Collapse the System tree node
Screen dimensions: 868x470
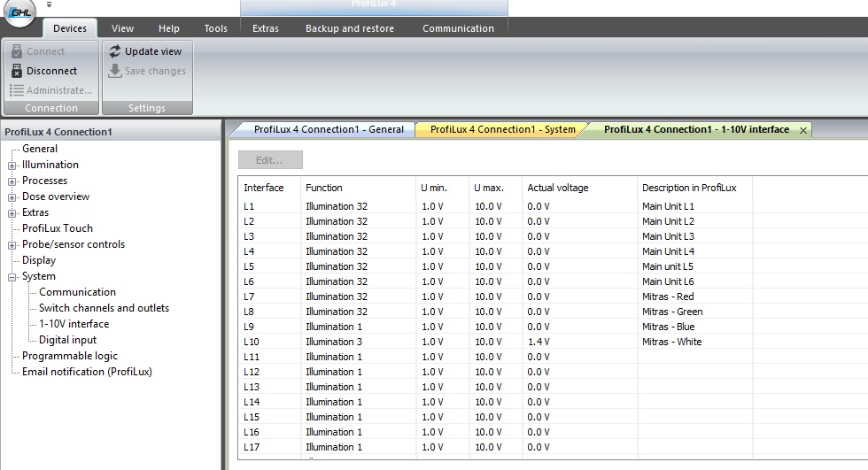(12, 278)
